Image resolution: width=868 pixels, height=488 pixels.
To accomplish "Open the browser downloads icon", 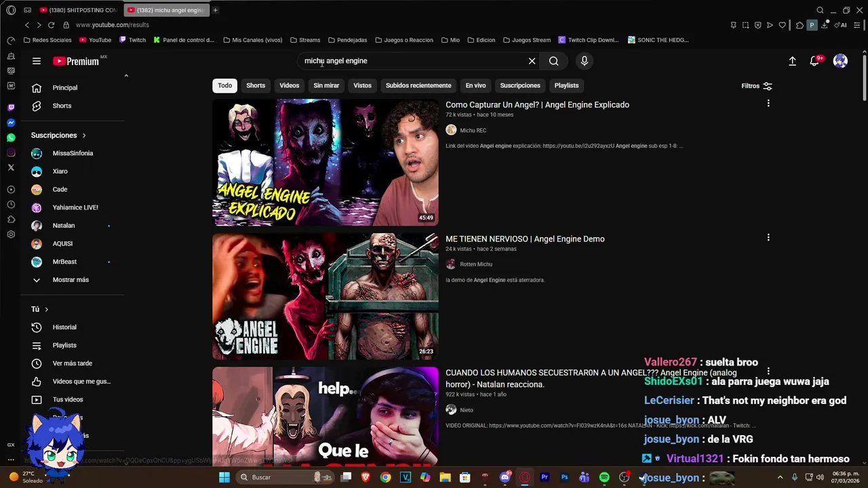I will coord(825,25).
